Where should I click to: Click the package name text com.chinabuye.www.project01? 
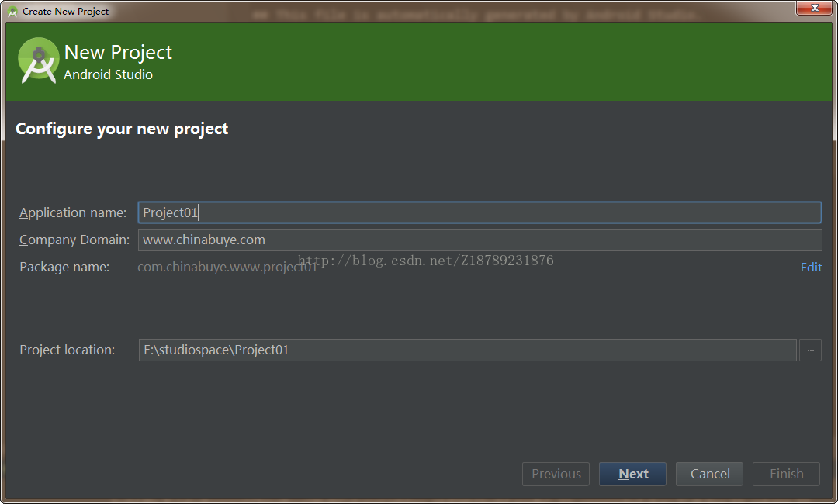(x=227, y=267)
